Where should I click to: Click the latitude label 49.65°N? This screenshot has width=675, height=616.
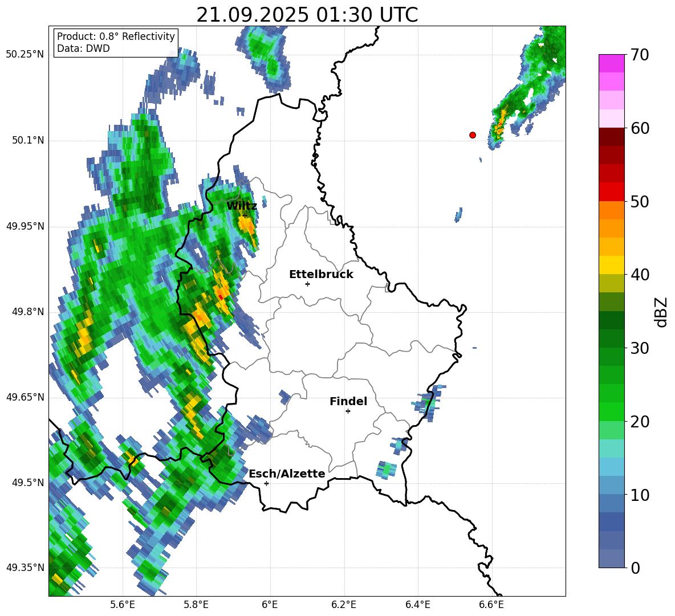pos(25,397)
